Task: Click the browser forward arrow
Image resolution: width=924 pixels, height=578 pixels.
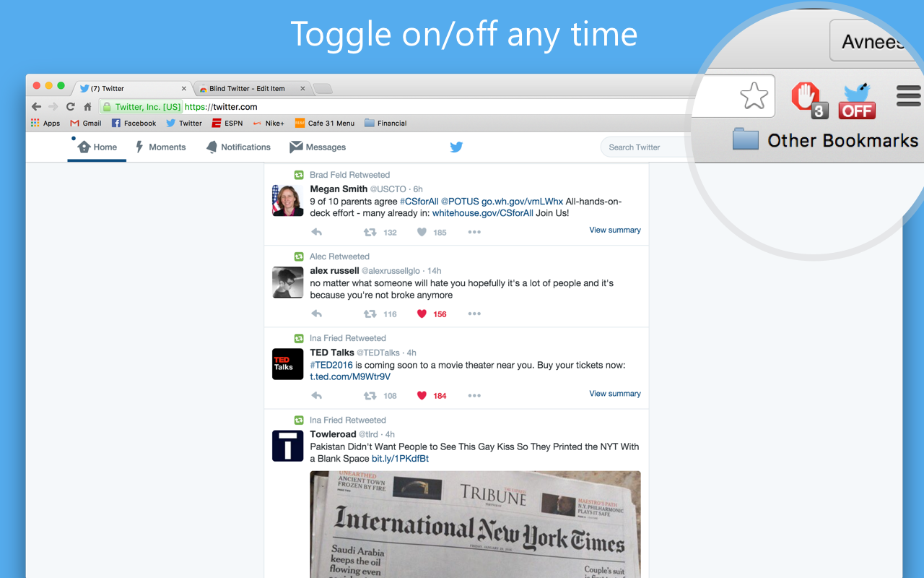Action: (x=53, y=106)
